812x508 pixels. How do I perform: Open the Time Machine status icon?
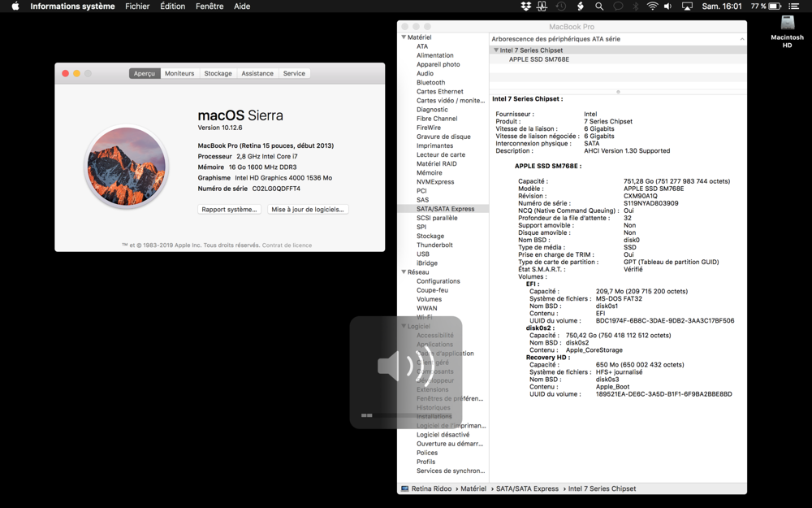(561, 7)
